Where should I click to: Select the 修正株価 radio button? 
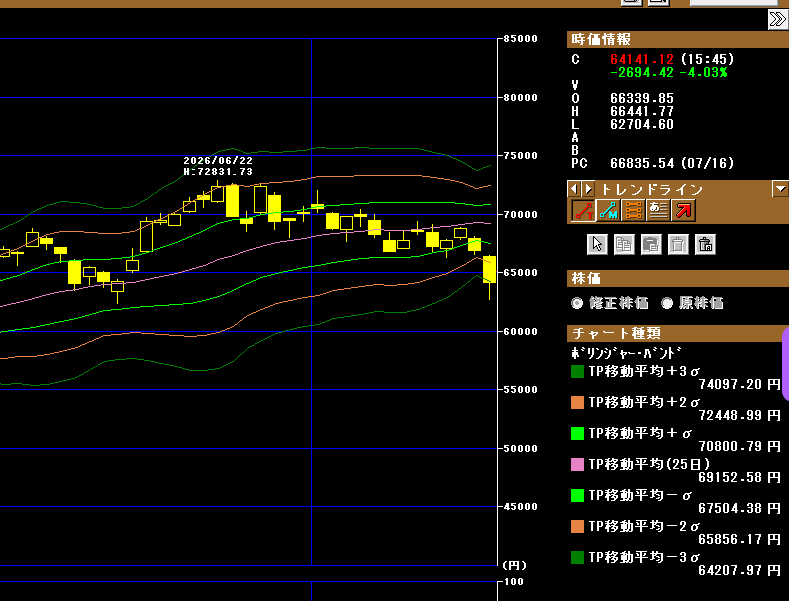point(577,303)
